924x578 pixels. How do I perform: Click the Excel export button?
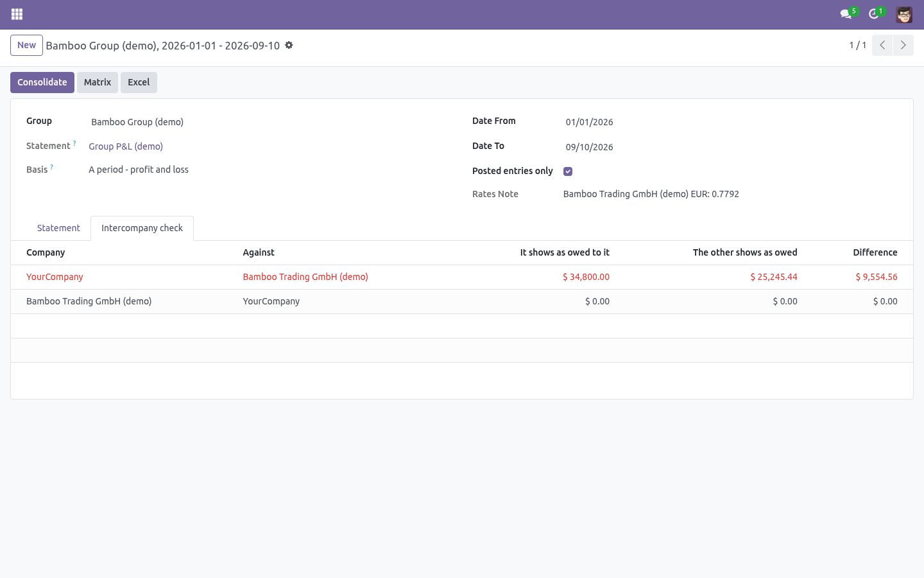(x=139, y=82)
